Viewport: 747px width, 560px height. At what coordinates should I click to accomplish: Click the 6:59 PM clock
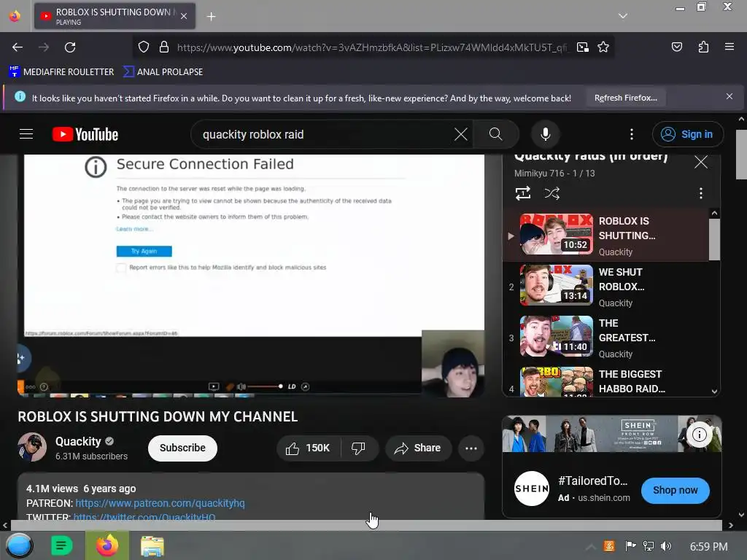[708, 547]
